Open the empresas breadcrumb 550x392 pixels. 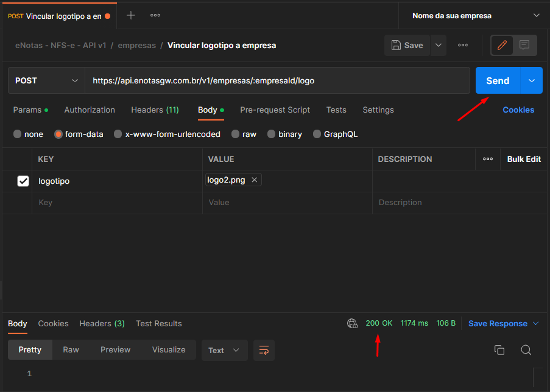137,46
